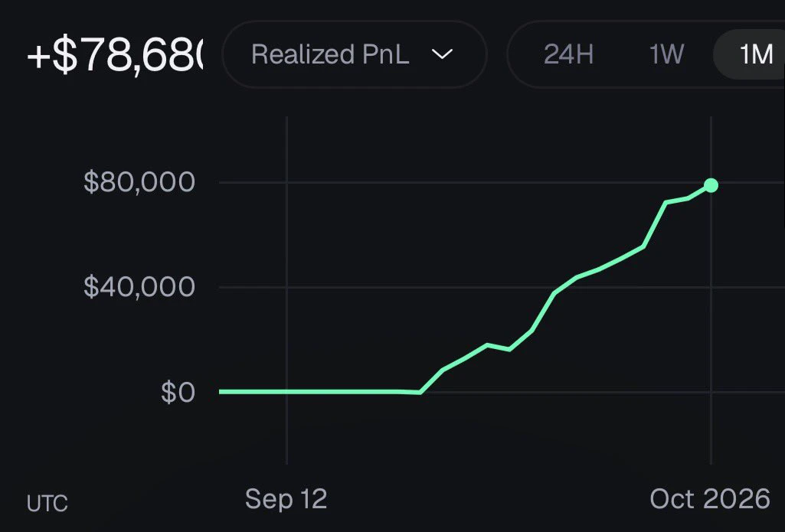Click the UTC timezone label
Image resolution: width=785 pixels, height=532 pixels.
pyautogui.click(x=47, y=504)
